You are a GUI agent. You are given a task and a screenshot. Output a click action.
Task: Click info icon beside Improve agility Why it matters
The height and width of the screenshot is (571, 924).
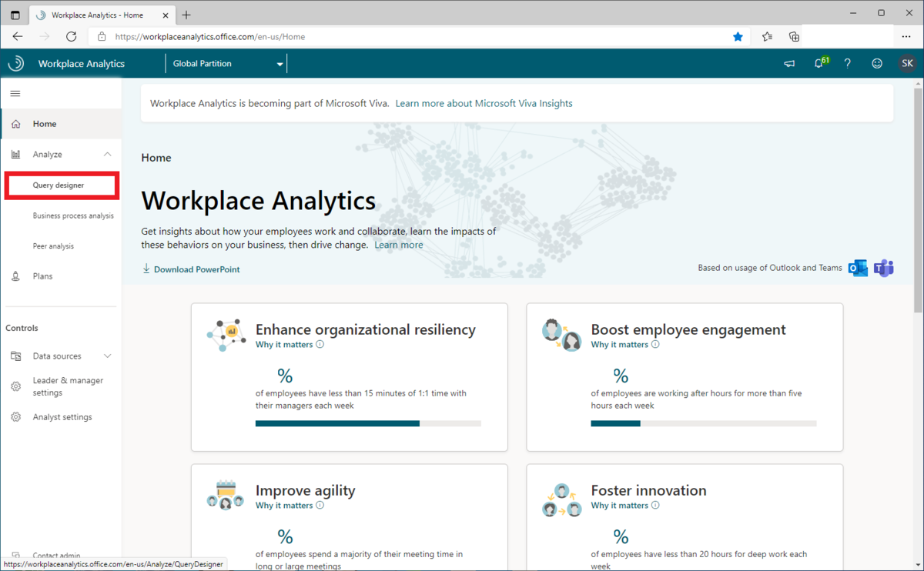pyautogui.click(x=320, y=506)
